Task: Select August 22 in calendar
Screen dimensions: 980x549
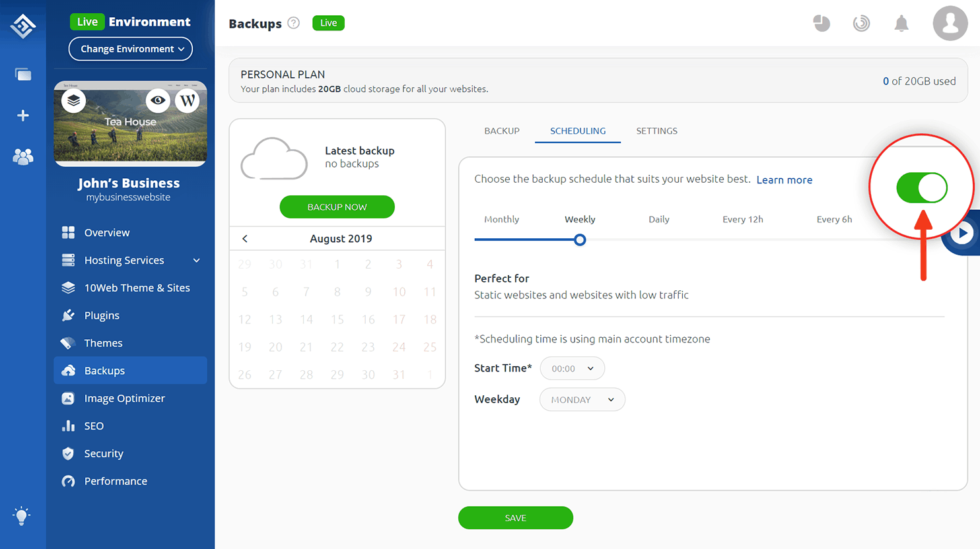Action: tap(337, 347)
